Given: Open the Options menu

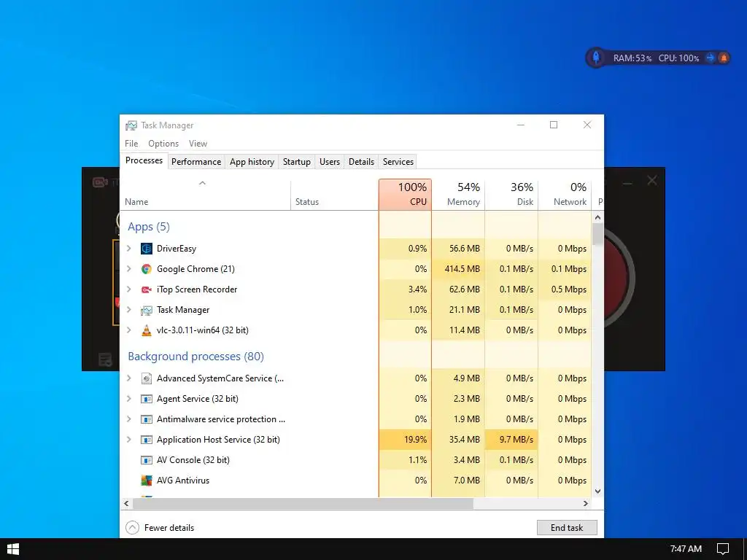Looking at the screenshot, I should 163,144.
